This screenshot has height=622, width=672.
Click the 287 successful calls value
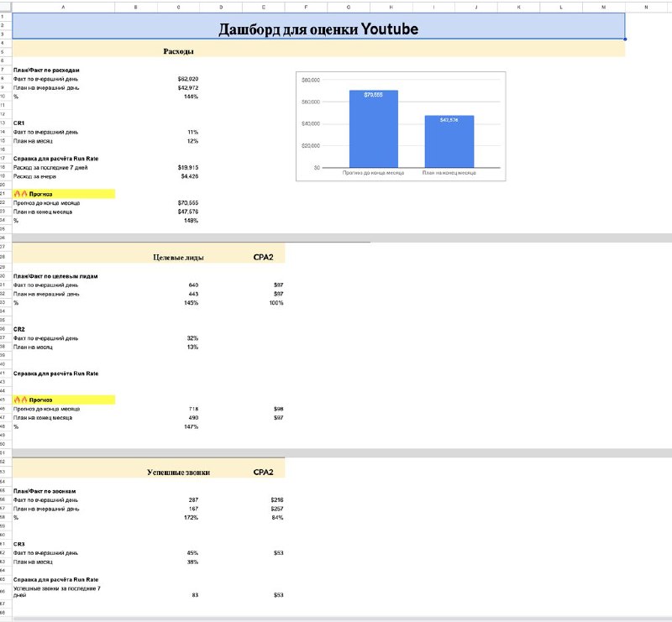coord(193,500)
